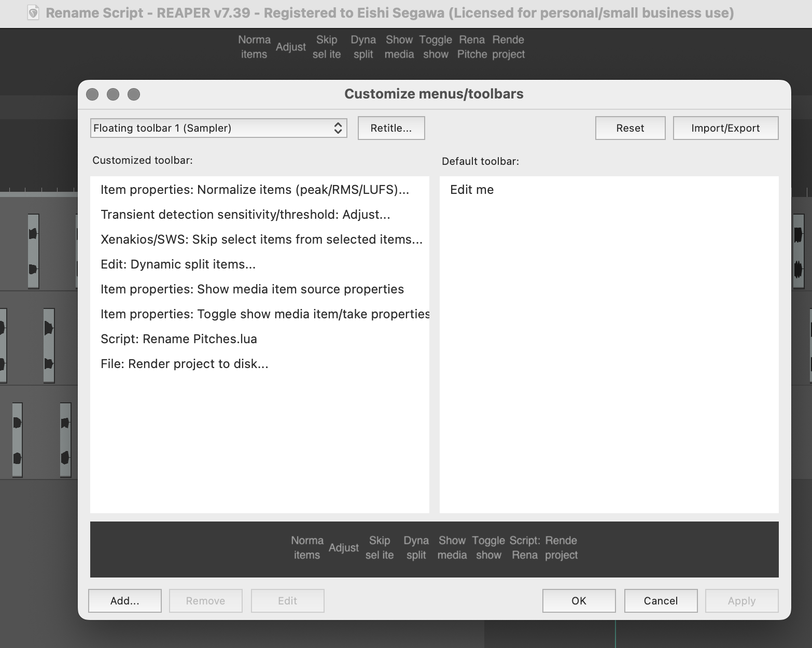Click the greyed Remove button
This screenshot has width=812, height=648.
tap(205, 601)
